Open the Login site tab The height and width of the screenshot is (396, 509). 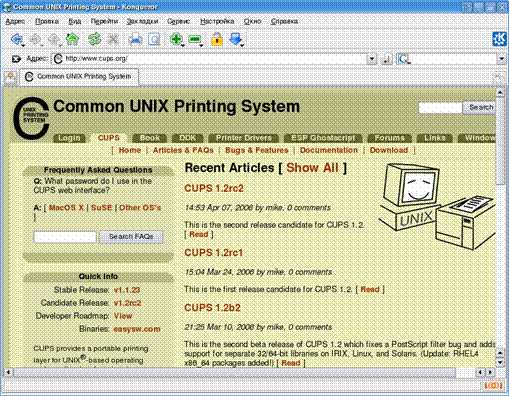(x=69, y=138)
